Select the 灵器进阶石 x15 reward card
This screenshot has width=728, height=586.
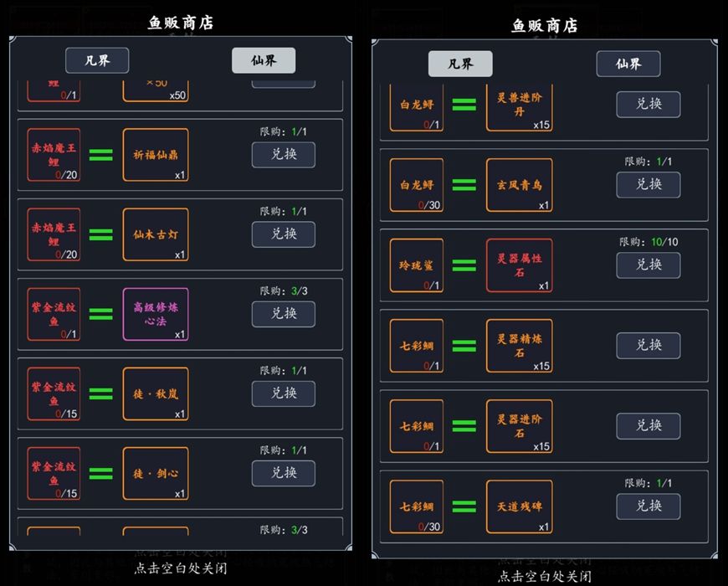click(519, 426)
